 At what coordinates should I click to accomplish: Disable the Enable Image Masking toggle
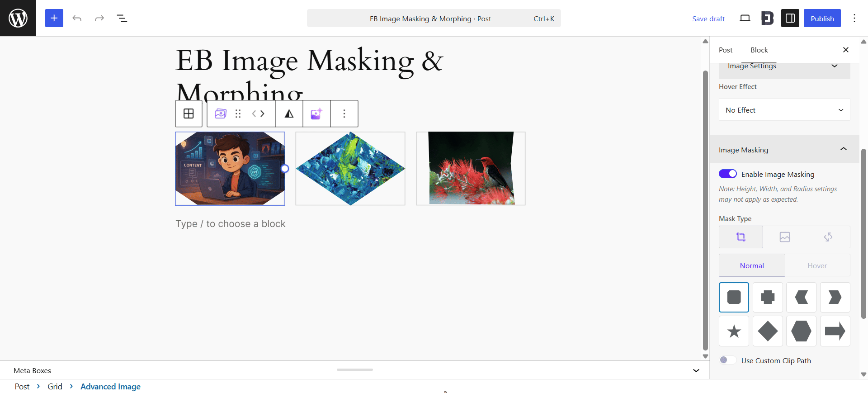point(728,174)
